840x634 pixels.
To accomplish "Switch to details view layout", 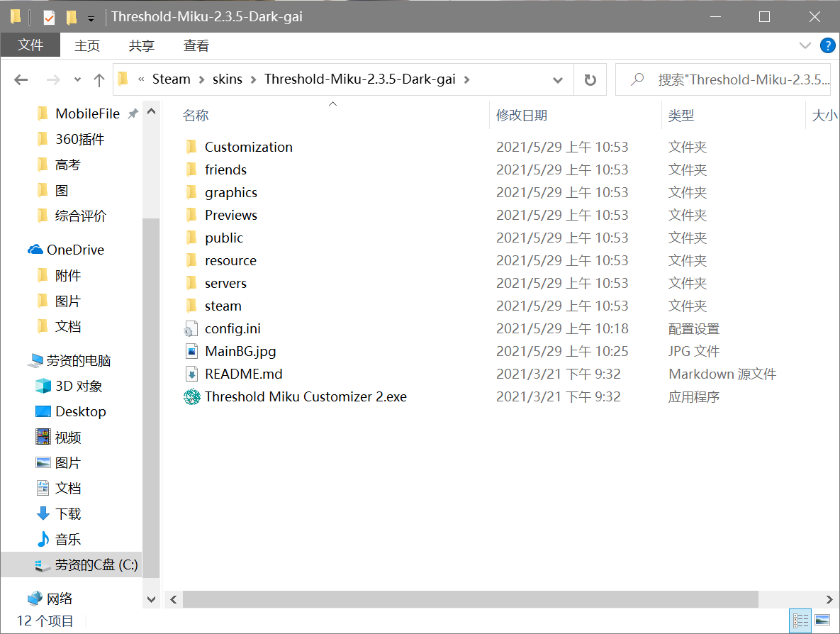I will [800, 621].
